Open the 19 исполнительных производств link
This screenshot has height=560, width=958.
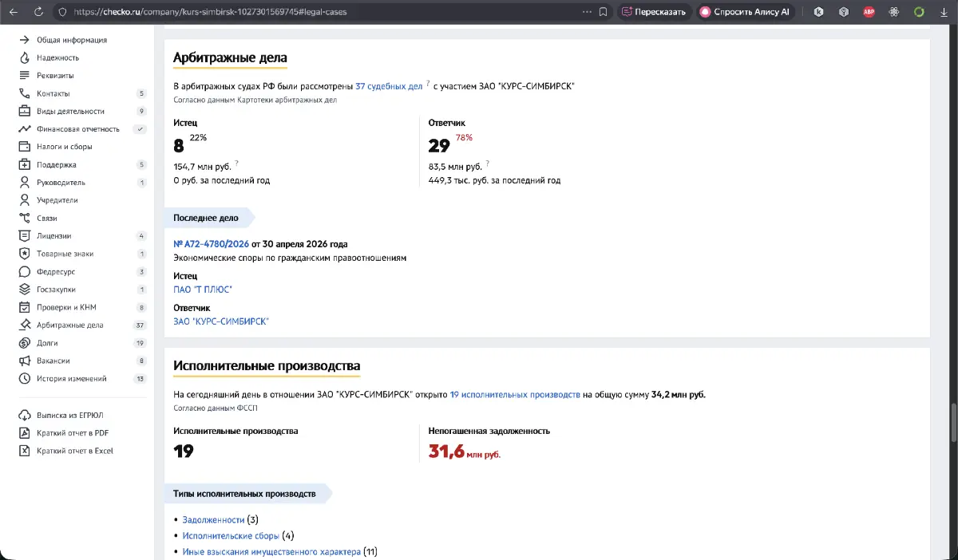(x=515, y=395)
